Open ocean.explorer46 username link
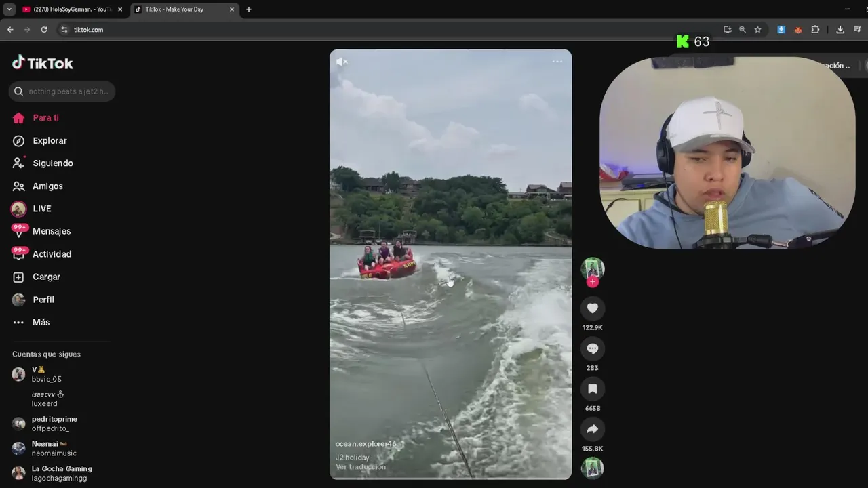 (366, 444)
